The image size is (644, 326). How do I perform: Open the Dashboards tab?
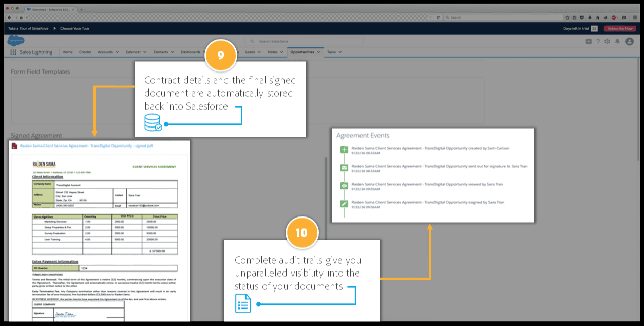pos(191,52)
